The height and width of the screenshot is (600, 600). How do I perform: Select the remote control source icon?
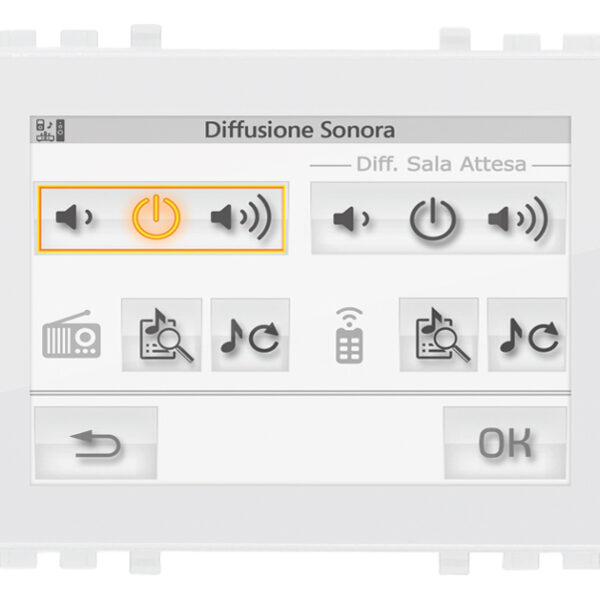click(x=349, y=336)
